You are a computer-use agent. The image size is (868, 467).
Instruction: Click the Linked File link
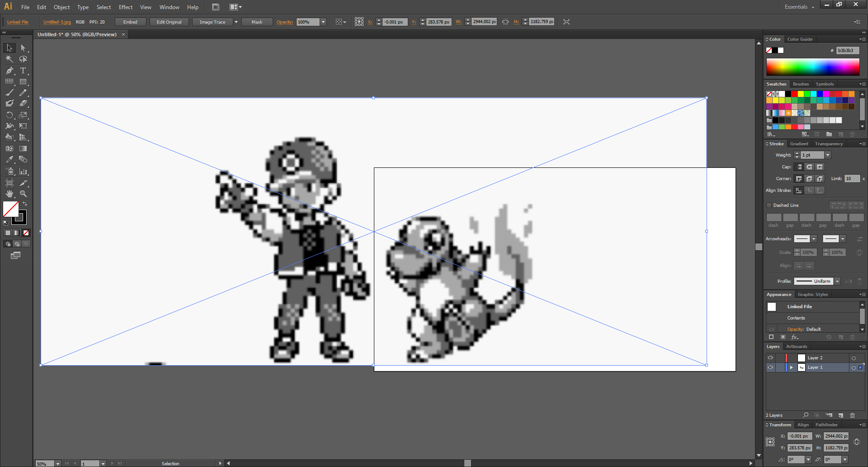18,22
